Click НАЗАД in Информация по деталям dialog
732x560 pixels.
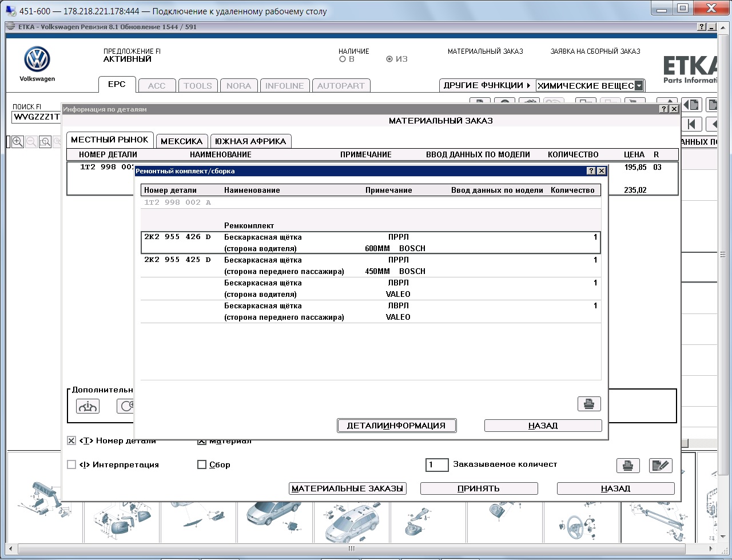tap(615, 488)
